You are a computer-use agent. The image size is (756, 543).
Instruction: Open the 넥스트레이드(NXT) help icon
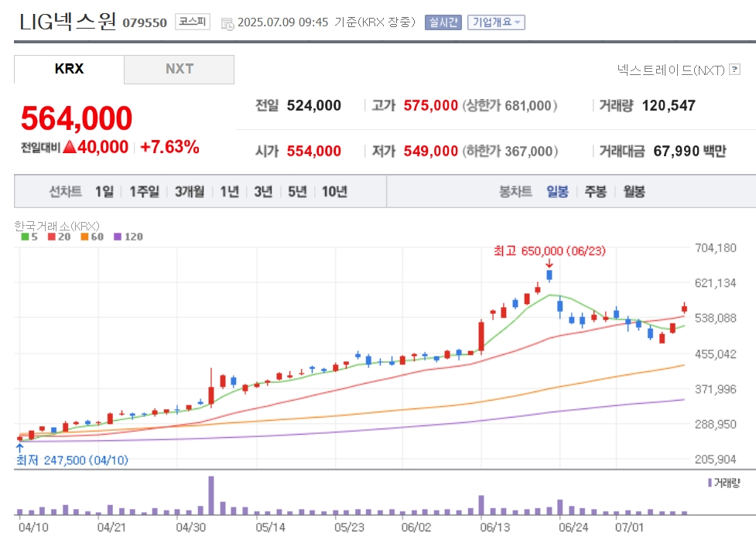coord(735,70)
